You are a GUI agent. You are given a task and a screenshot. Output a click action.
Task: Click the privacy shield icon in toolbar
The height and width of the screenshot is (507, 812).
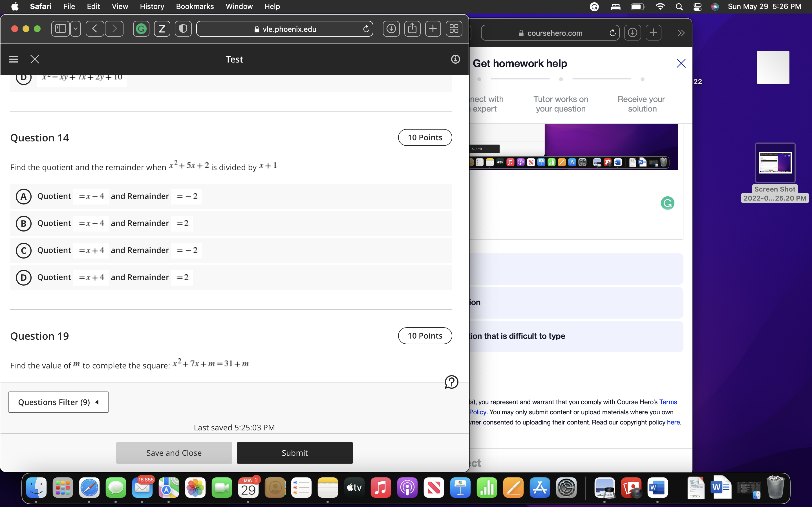pos(183,29)
